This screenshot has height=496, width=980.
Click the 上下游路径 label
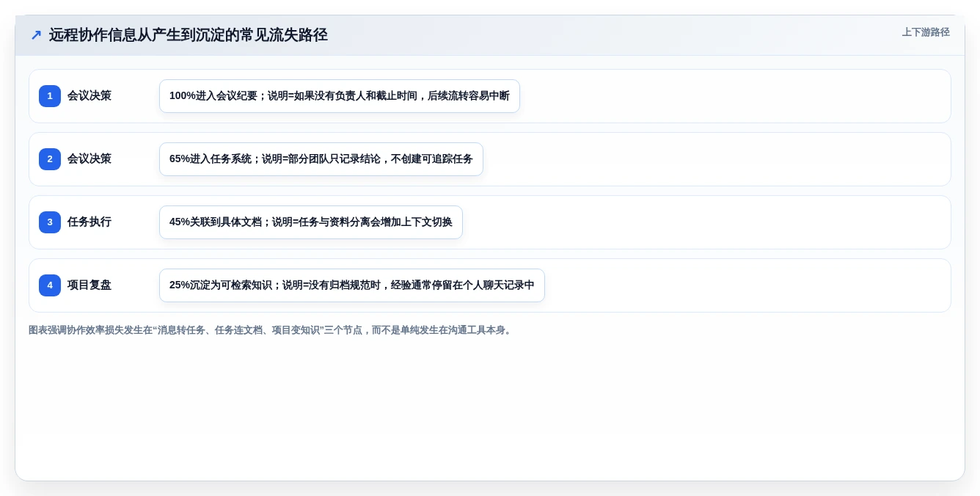(926, 32)
